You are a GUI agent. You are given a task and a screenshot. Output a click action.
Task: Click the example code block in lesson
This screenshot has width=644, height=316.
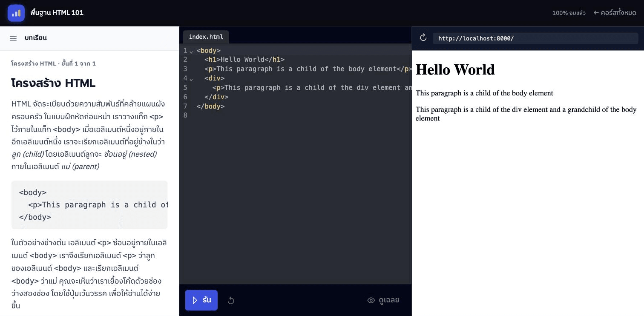click(x=89, y=205)
